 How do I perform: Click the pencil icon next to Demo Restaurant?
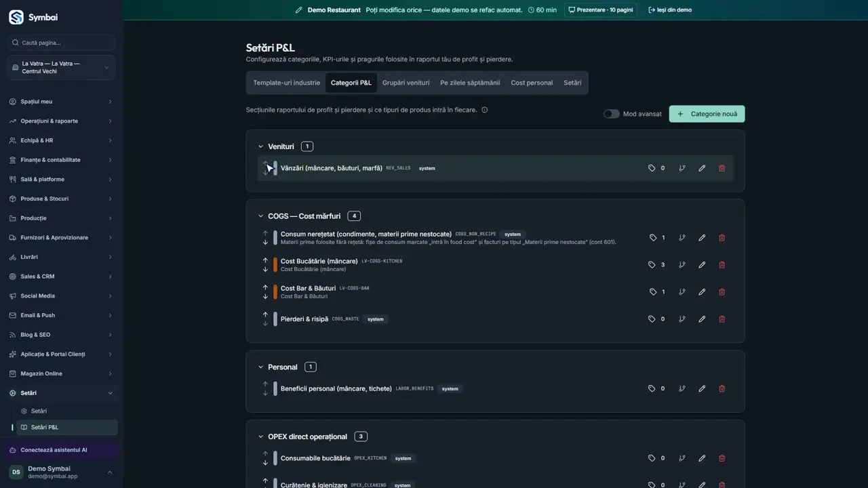coord(299,10)
